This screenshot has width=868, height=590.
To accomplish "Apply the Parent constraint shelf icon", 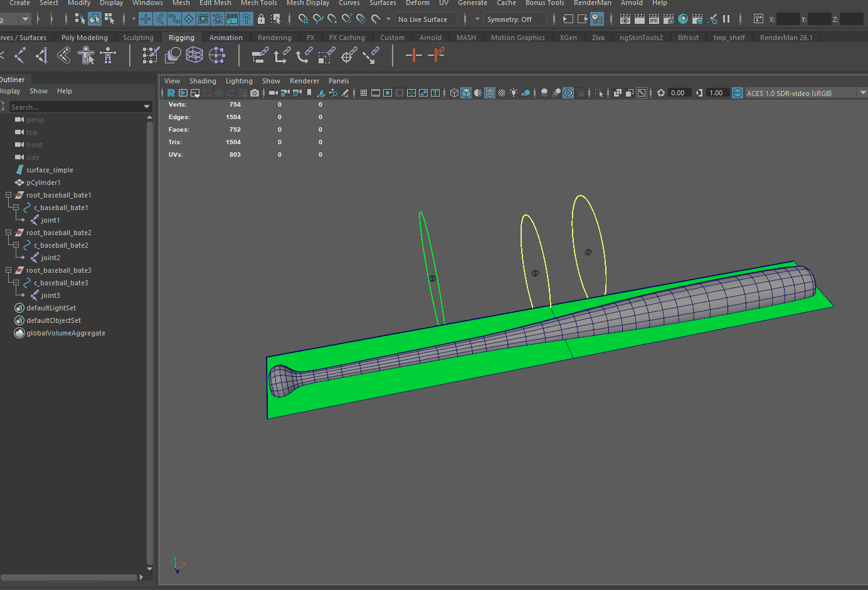I will [260, 56].
